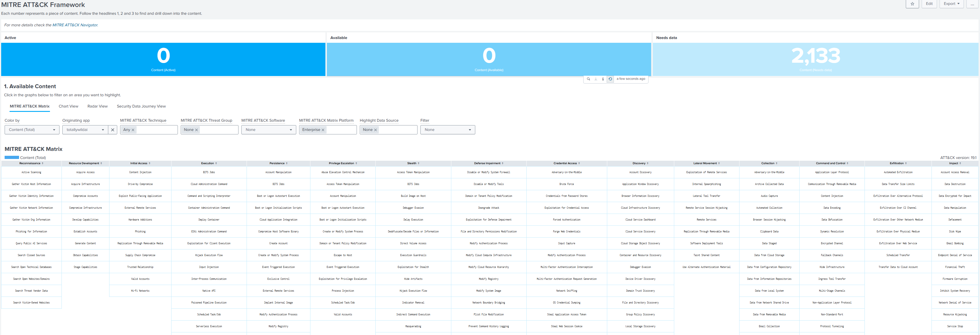This screenshot has height=335, width=980.
Task: Select the Data Destruction cell
Action: coord(955,184)
